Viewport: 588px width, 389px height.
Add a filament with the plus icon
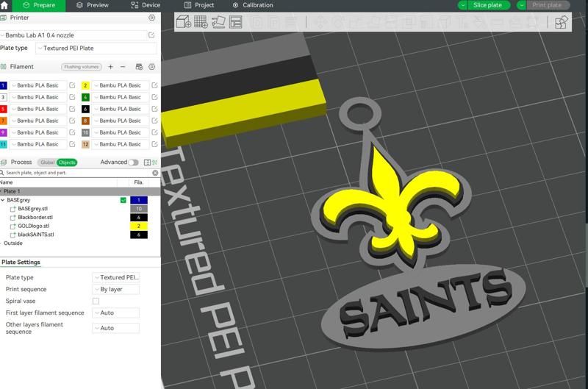point(111,67)
